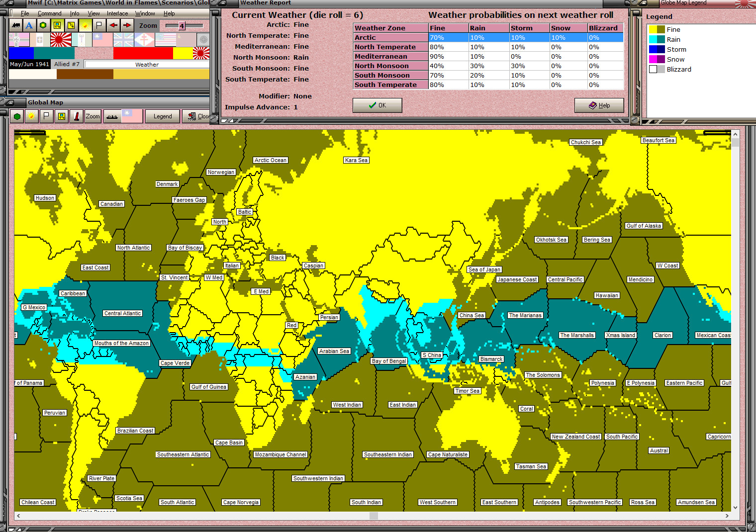
Task: Click the blue letter A toolbar icon
Action: (x=29, y=25)
